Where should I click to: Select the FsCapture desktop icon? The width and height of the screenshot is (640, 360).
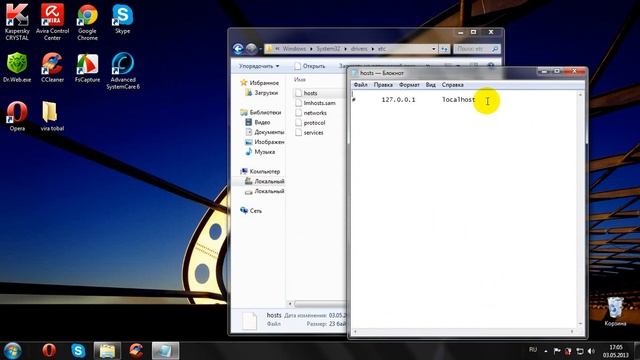(x=87, y=67)
